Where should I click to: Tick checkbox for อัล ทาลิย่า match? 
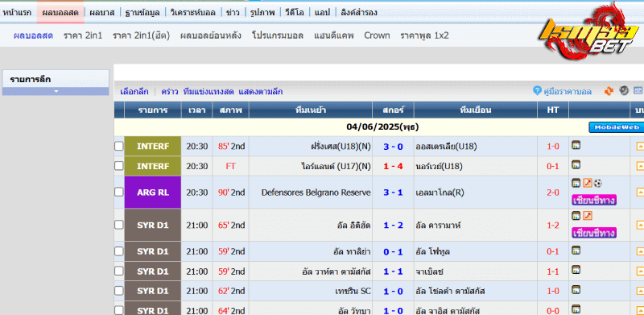pos(118,251)
